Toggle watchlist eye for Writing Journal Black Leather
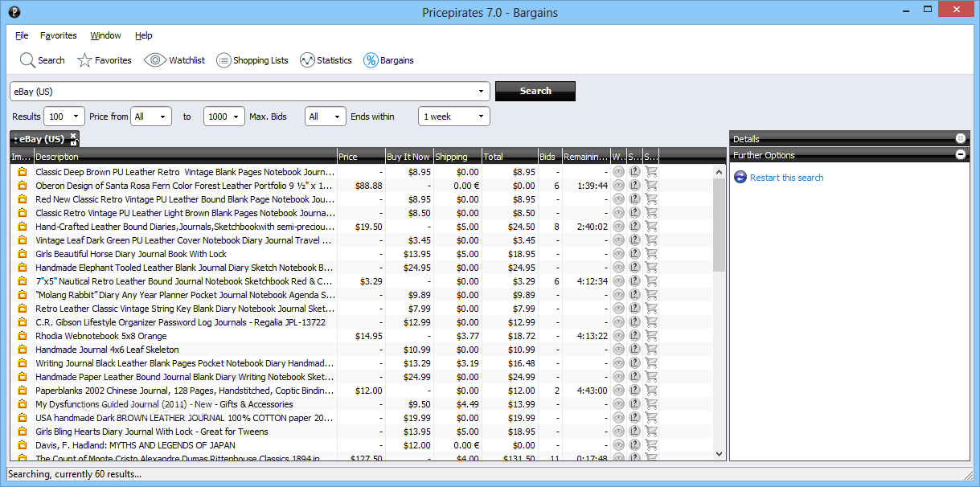Image resolution: width=980 pixels, height=487 pixels. (618, 363)
